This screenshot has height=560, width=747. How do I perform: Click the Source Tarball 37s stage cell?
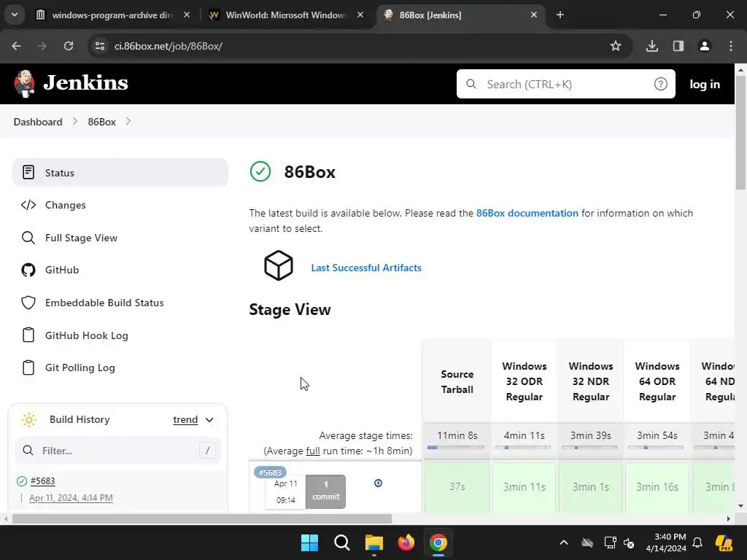[x=457, y=486]
